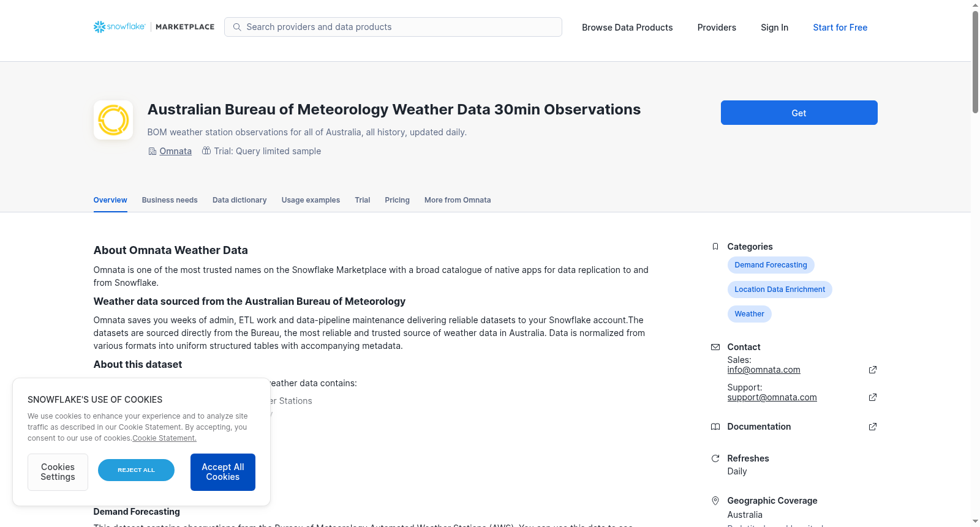Image resolution: width=980 pixels, height=527 pixels.
Task: Click the provider building icon beside Omnata
Action: pos(153,151)
